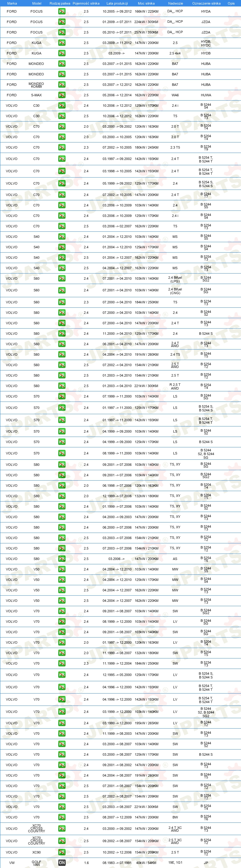Select the '195kW / 265KM' power cell
241x868 pixels.
146,723
